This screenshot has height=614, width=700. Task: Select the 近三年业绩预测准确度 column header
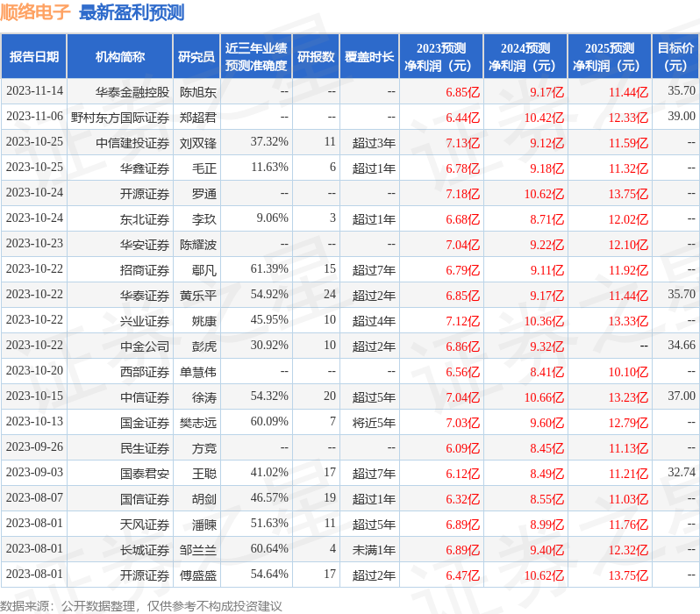(256, 57)
